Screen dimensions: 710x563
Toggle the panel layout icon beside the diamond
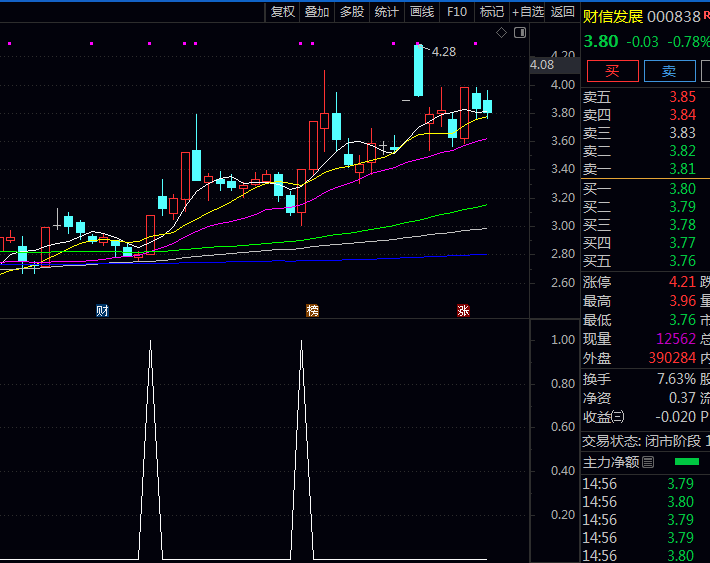coord(519,33)
